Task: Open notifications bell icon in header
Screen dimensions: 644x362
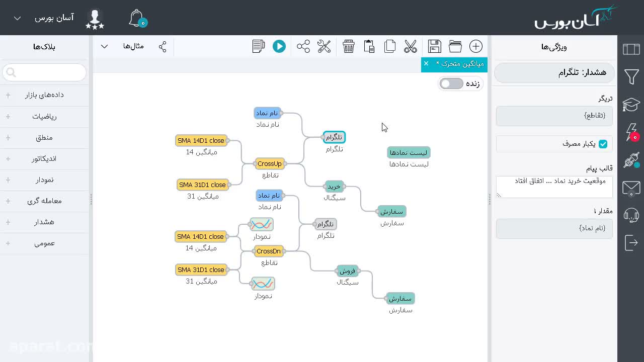Action: pyautogui.click(x=136, y=18)
